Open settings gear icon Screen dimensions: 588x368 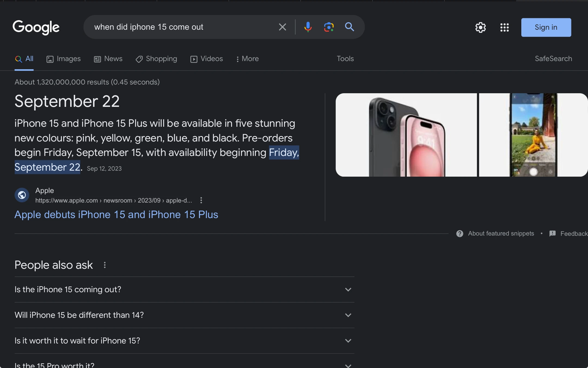(480, 27)
